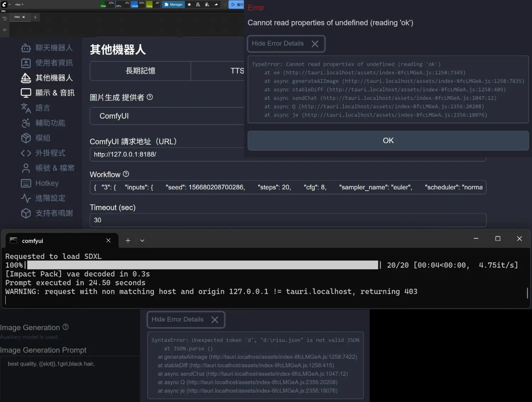
Task: Open the ComfyUI Manager
Action: [173, 5]
